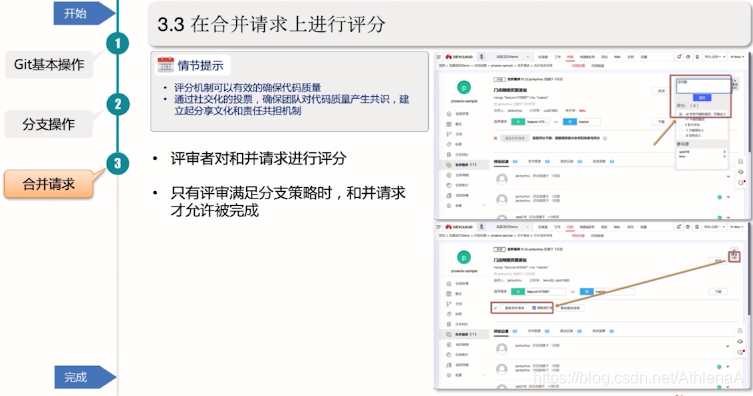The image size is (753, 396).
Task: Select the +2 score radio option
Action: coord(680,114)
